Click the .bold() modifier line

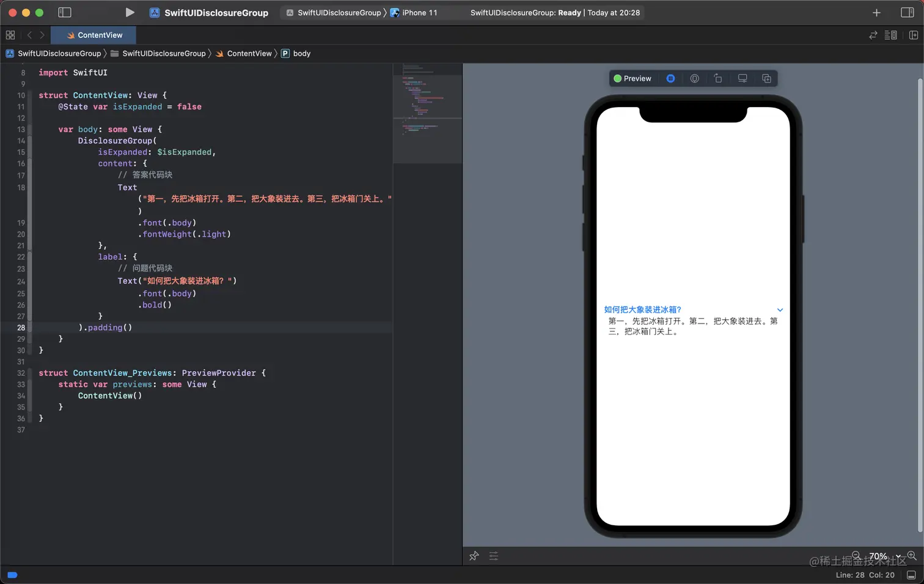click(155, 305)
